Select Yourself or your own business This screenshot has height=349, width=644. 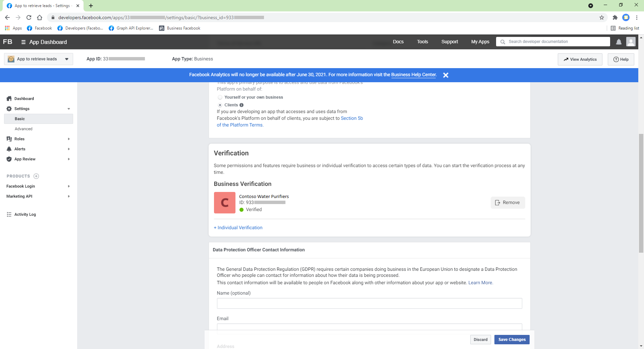tap(220, 97)
